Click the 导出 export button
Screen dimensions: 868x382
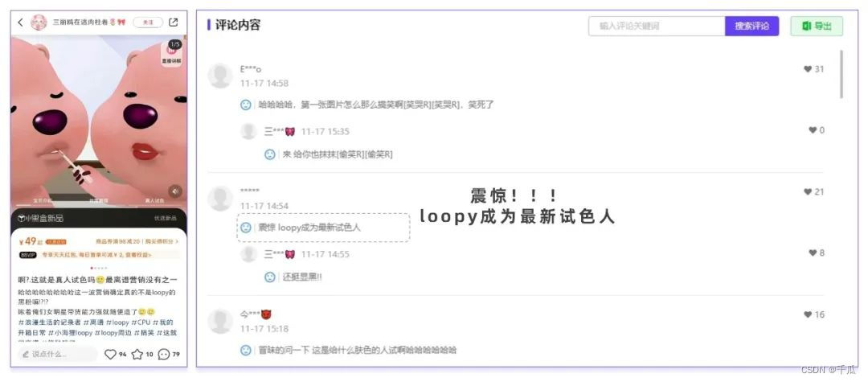point(817,26)
